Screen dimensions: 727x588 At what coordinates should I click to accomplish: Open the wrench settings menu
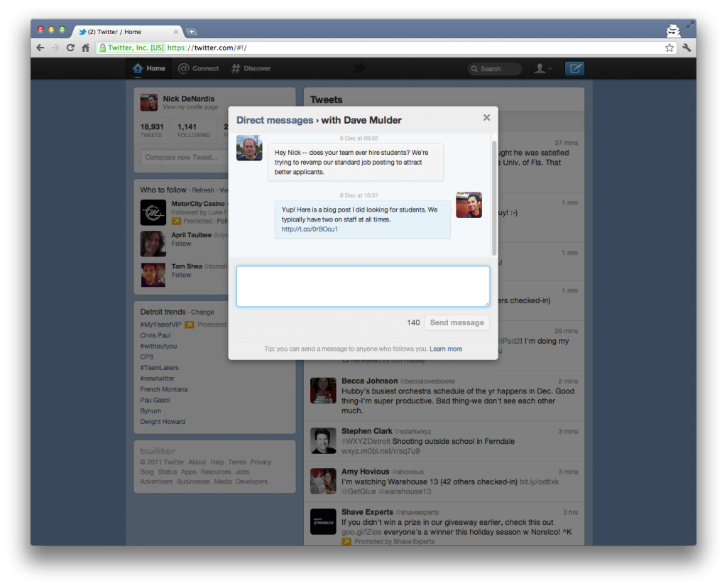click(x=687, y=48)
